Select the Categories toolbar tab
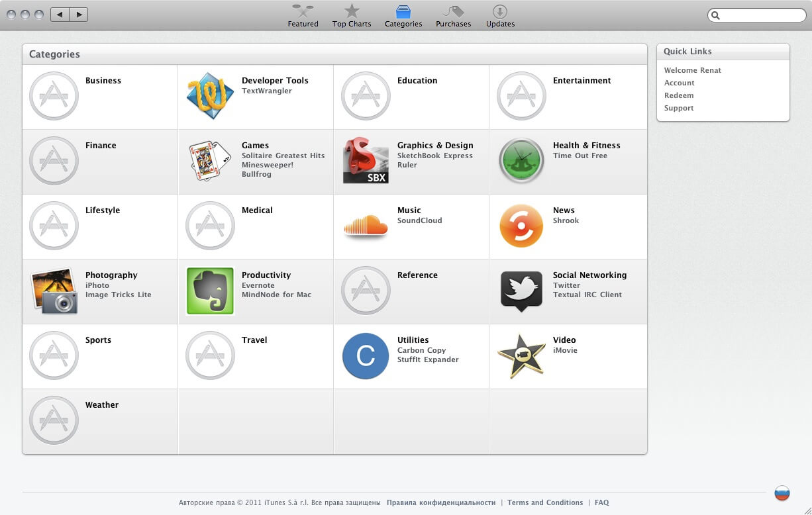The image size is (812, 515). [403, 16]
